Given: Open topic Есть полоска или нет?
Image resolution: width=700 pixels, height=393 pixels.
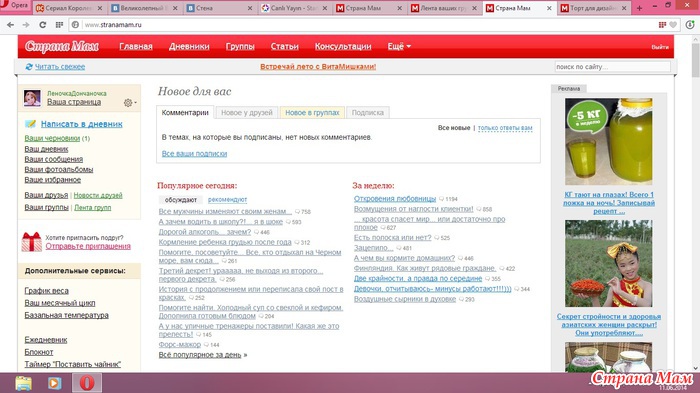Looking at the screenshot, I should click(392, 238).
